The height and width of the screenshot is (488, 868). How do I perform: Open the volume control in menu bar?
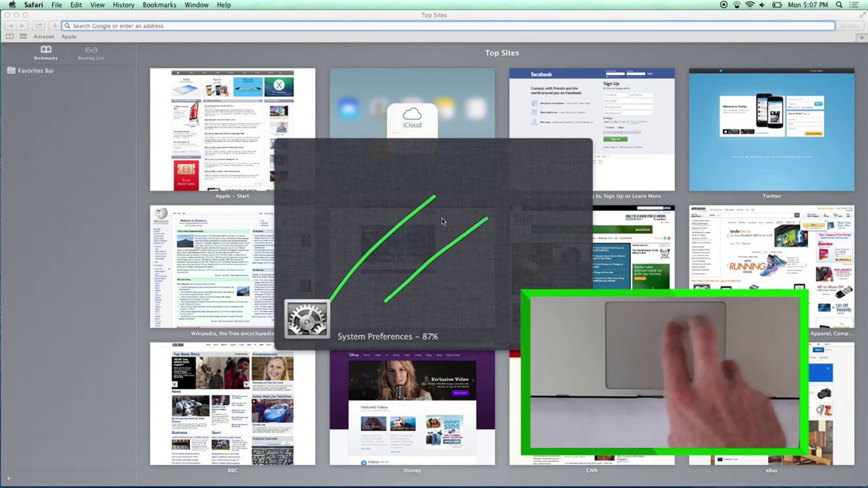pyautogui.click(x=762, y=5)
